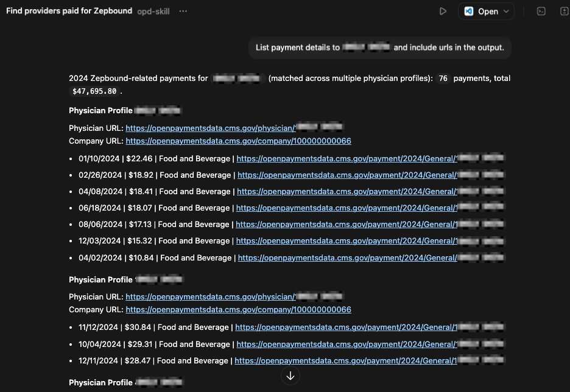The height and width of the screenshot is (392, 570).
Task: Open the first Physician URL link
Action: point(210,128)
